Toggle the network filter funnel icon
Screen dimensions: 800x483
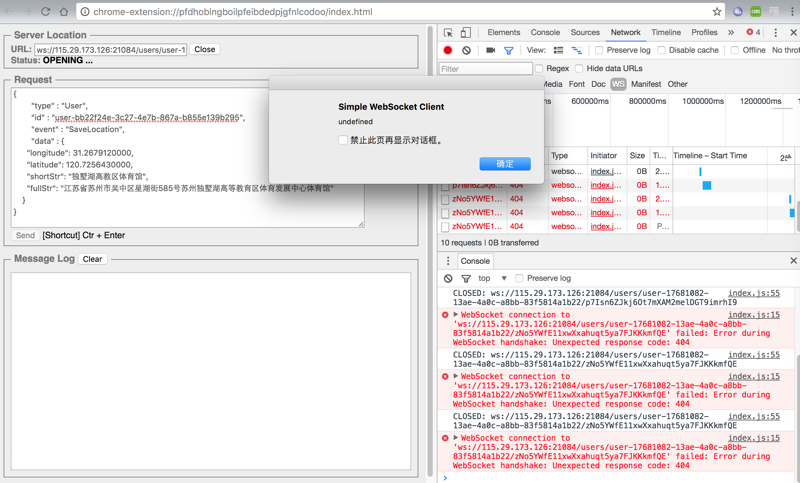coord(509,50)
